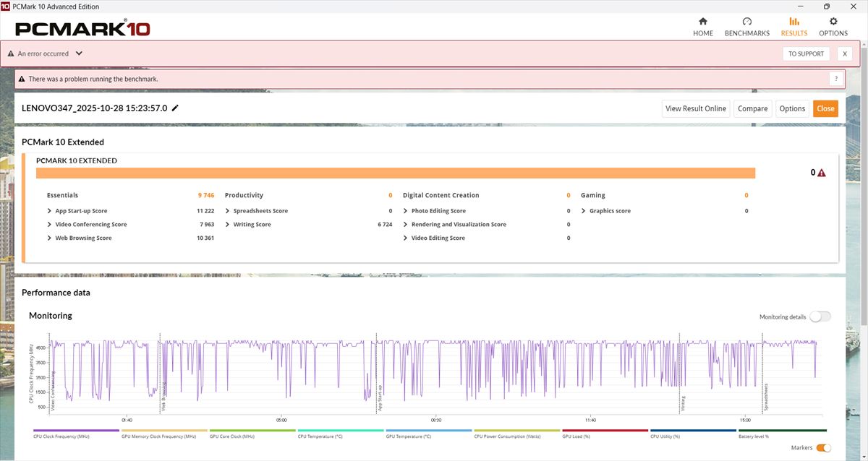Viewport: 868px width, 461px height.
Task: Turn on Monitoring details switch
Action: 820,316
